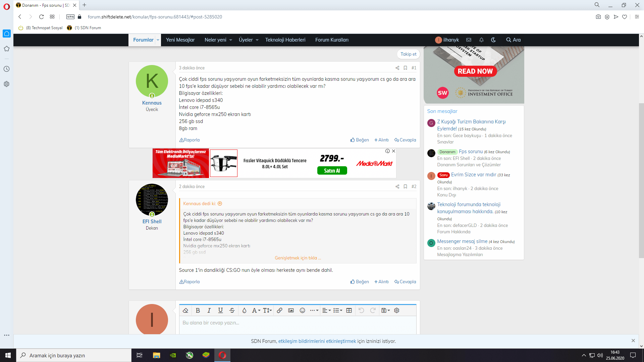This screenshot has height=362, width=644.
Task: Toggle bold formatting in reply editor
Action: pyautogui.click(x=198, y=310)
